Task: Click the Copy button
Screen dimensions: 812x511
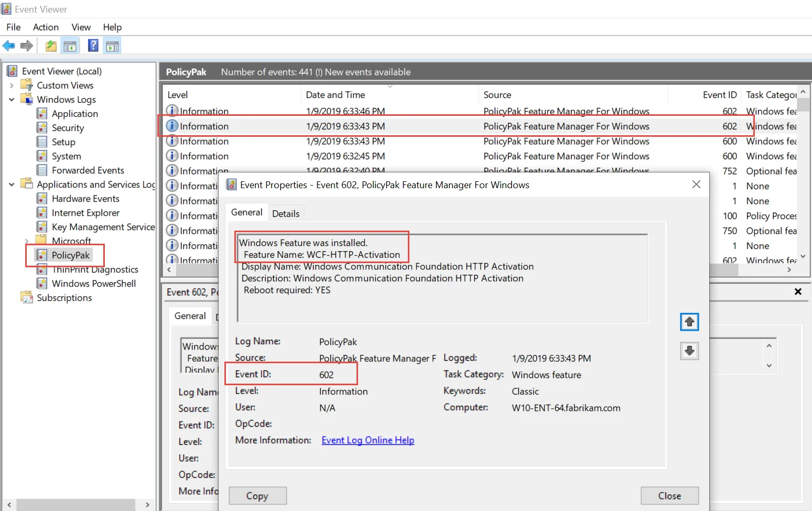Action: pos(257,495)
